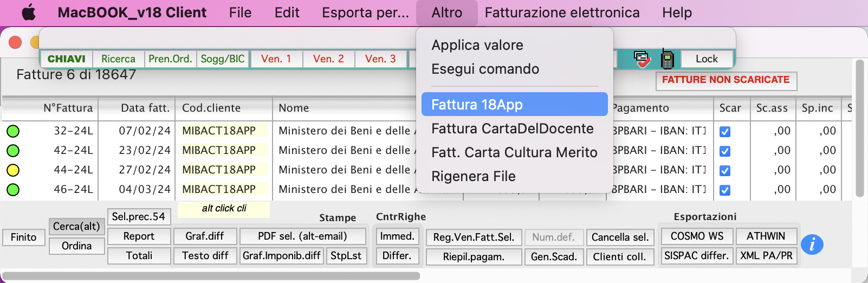868x283 pixels.
Task: Select Fatt. Carta Cultura Merito entry
Action: click(514, 152)
